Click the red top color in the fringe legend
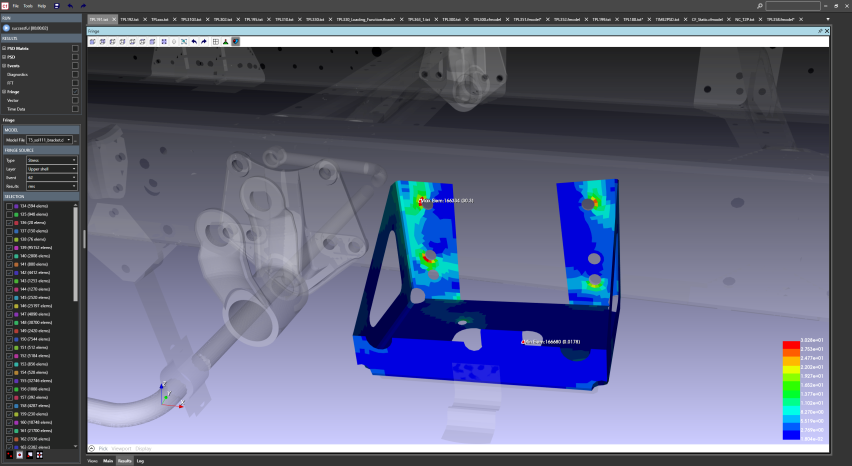 [790, 345]
